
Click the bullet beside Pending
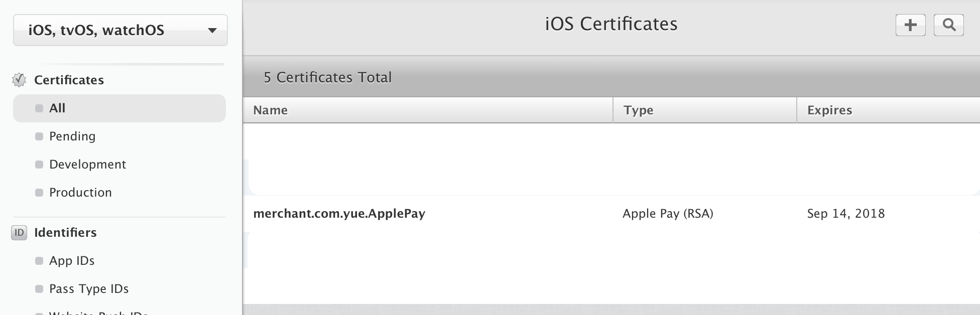pos(39,136)
